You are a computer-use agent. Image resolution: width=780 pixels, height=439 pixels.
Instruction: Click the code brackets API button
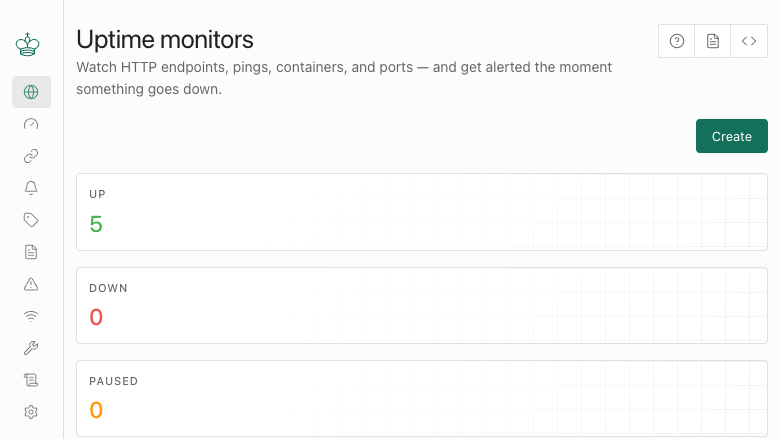[749, 41]
